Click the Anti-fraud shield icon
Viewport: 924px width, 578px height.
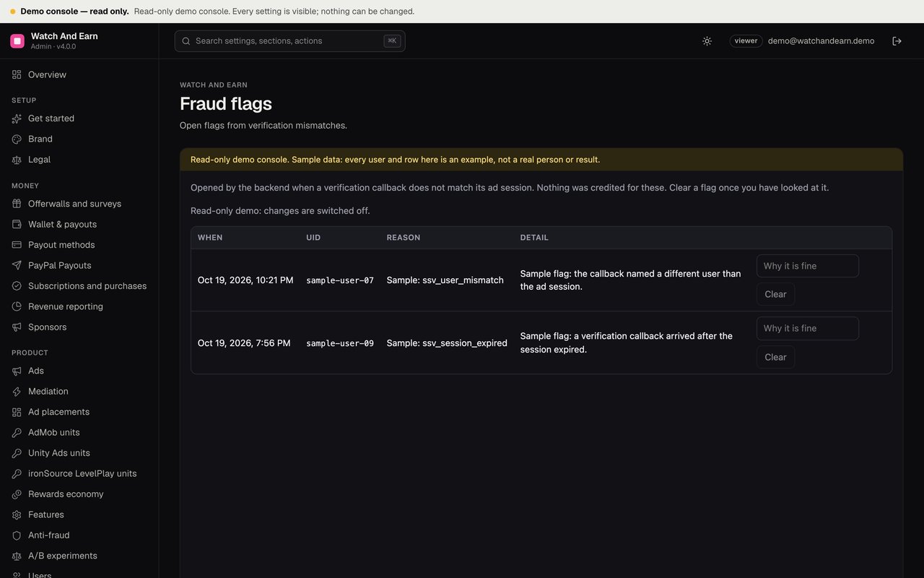(17, 535)
